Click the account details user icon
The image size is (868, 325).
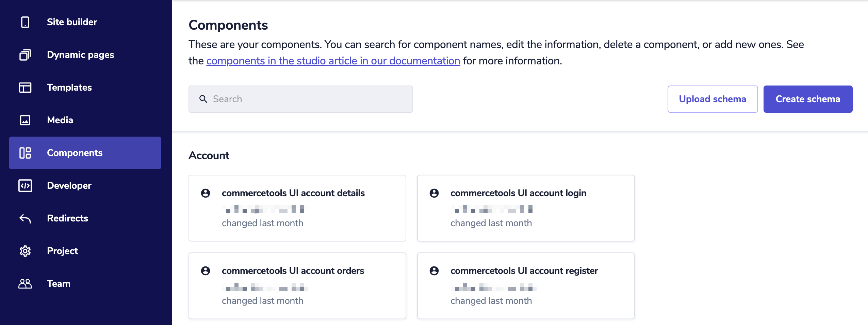point(206,193)
